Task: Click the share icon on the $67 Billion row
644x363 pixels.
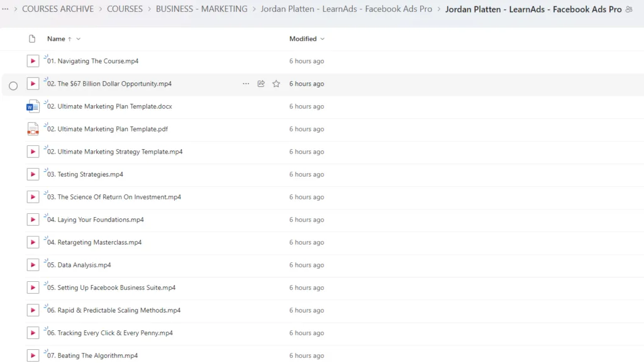Action: pos(261,84)
